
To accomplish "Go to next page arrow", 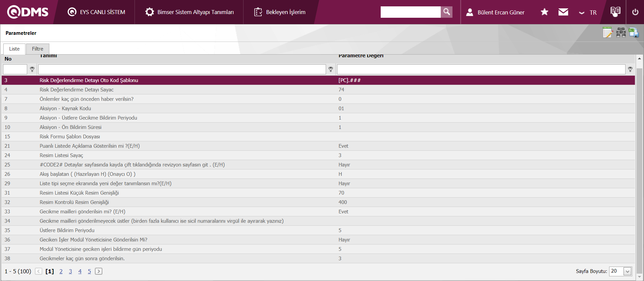I will click(x=99, y=271).
